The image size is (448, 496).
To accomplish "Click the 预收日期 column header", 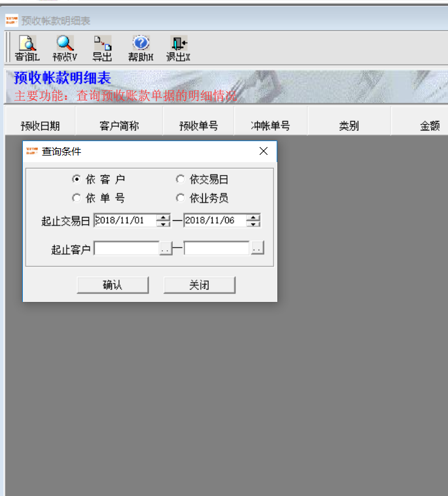I will (x=40, y=121).
